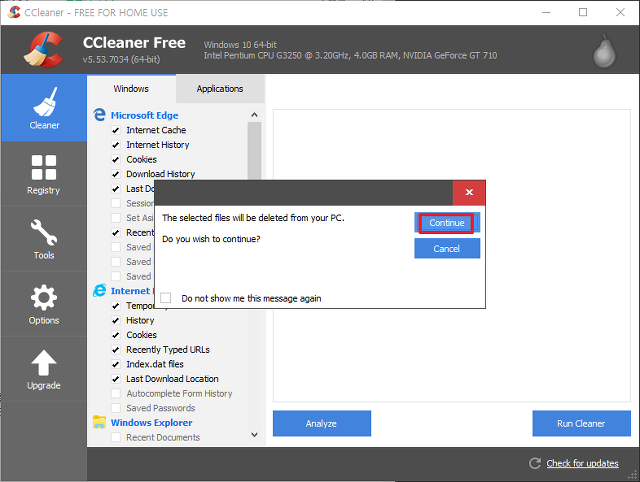This screenshot has width=640, height=482.
Task: Toggle Internet Explorer History checkbox
Action: (x=116, y=320)
